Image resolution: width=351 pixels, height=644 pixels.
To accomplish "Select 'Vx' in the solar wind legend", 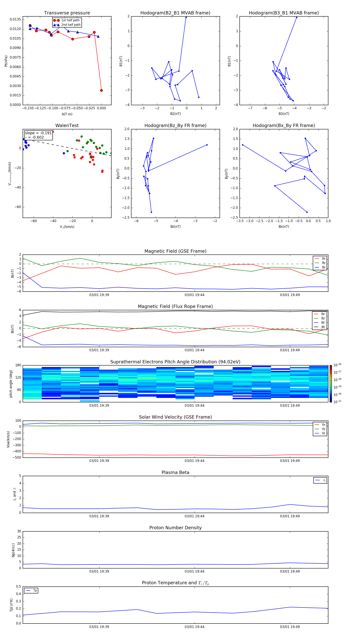I will pyautogui.click(x=320, y=424).
